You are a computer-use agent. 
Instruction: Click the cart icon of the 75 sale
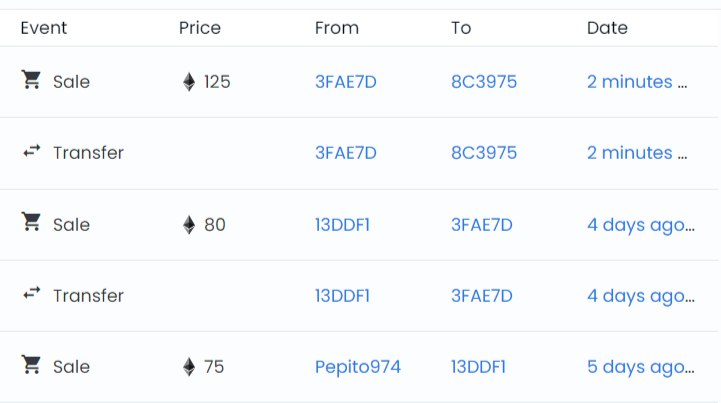[31, 365]
